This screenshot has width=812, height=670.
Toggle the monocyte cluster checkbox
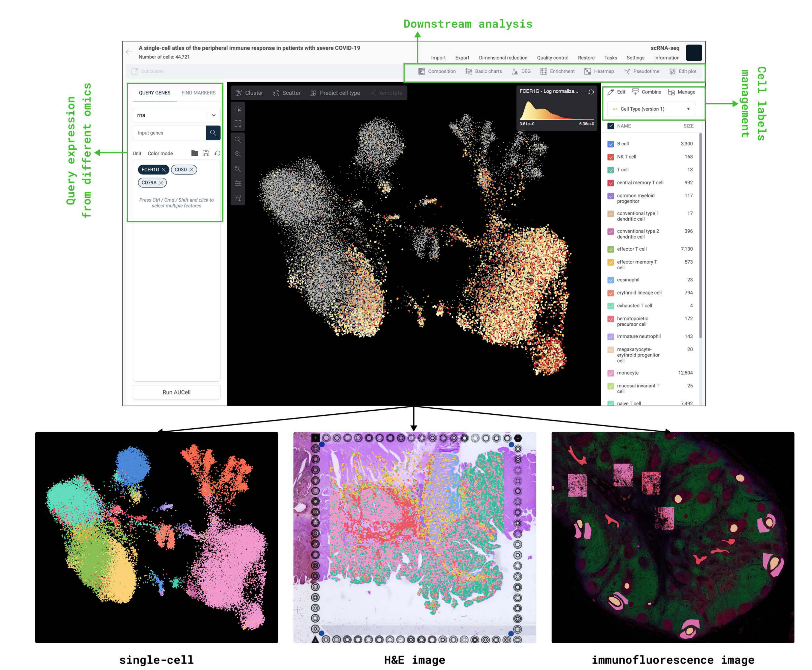[x=610, y=373]
